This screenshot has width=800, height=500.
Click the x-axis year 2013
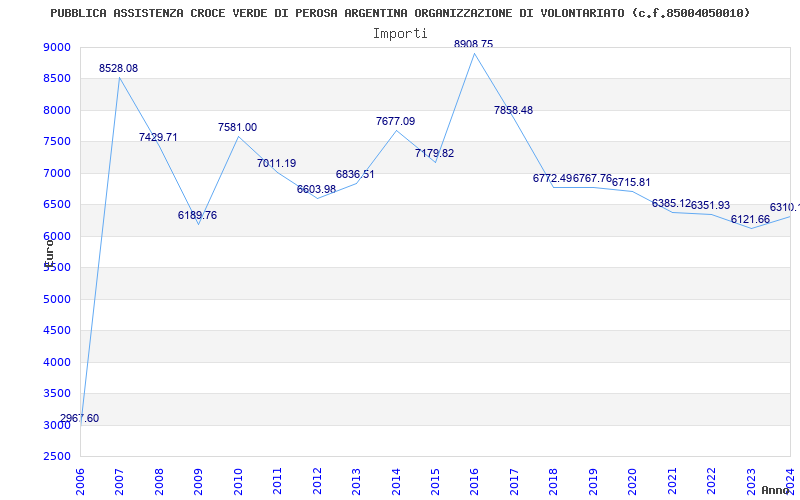[x=356, y=481]
